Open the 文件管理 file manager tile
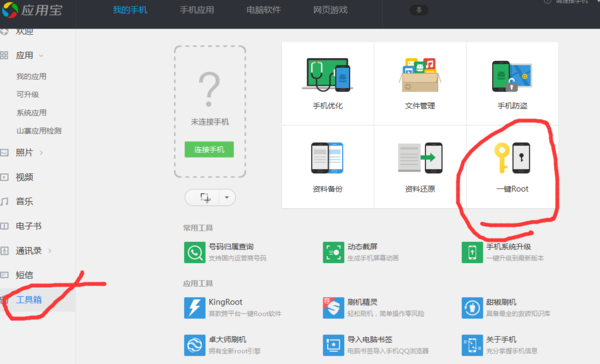 [420, 83]
